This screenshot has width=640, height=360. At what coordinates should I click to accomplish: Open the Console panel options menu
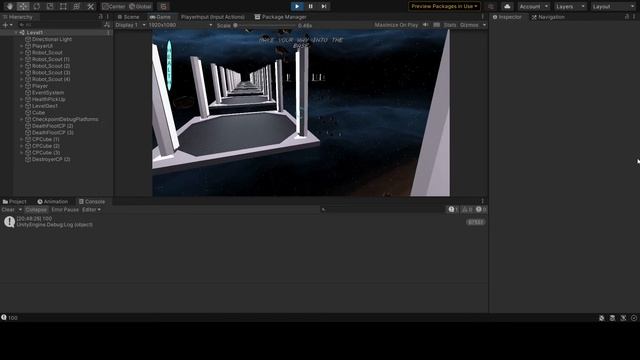(x=482, y=201)
